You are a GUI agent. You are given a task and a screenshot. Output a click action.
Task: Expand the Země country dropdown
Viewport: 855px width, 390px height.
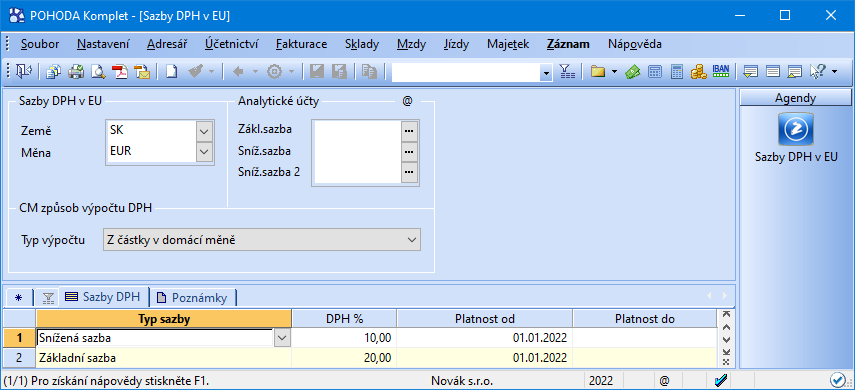click(x=204, y=131)
